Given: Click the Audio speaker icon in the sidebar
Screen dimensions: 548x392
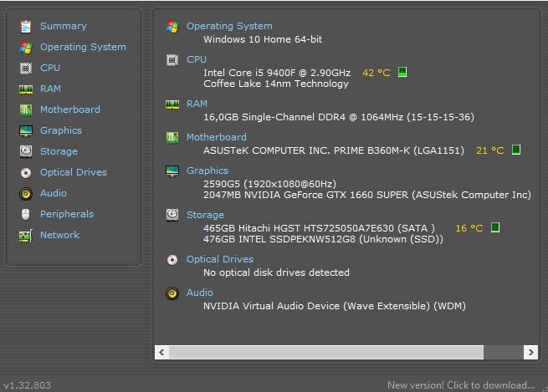Looking at the screenshot, I should pos(25,193).
